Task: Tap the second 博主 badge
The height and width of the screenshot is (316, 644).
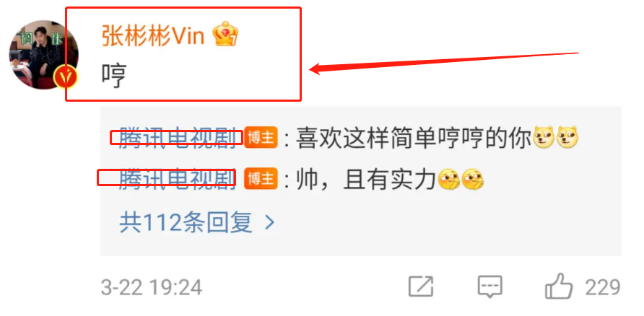Action: click(x=261, y=179)
